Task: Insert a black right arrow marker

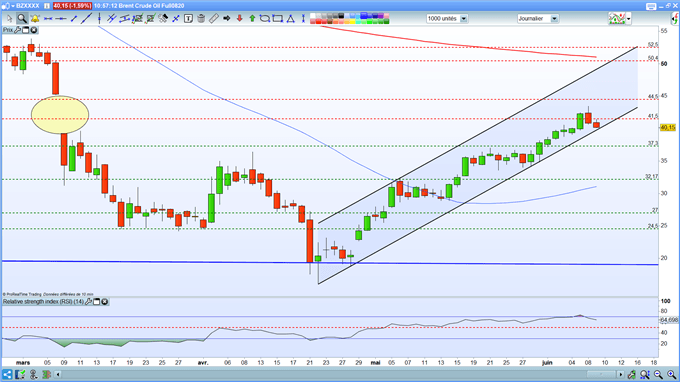Action: 226,18
